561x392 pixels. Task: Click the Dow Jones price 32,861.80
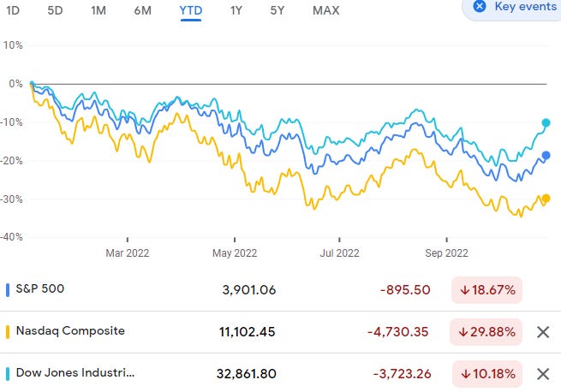[x=247, y=374]
